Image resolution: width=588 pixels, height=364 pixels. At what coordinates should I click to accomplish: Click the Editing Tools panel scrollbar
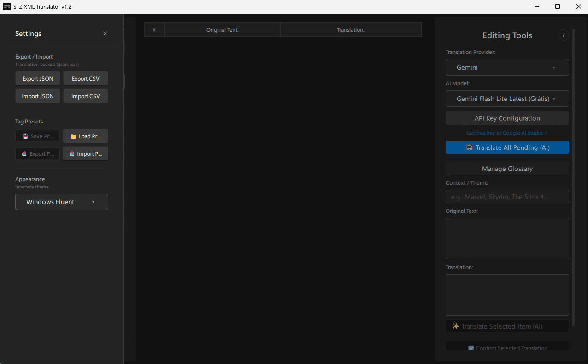click(574, 177)
